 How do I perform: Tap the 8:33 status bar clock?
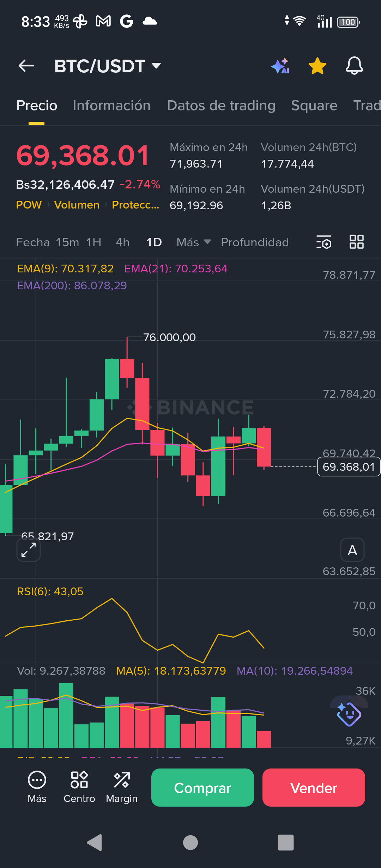point(36,22)
